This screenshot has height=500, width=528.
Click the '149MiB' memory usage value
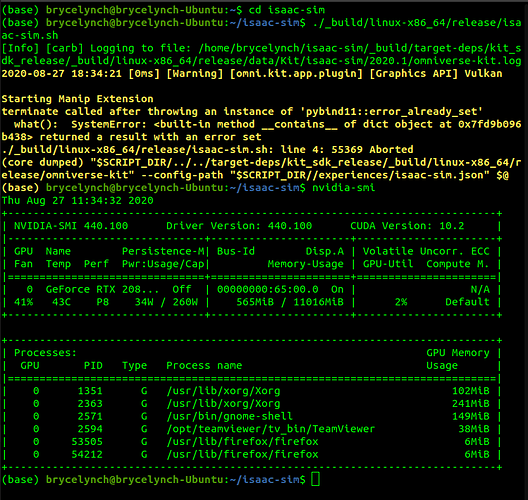(x=471, y=416)
